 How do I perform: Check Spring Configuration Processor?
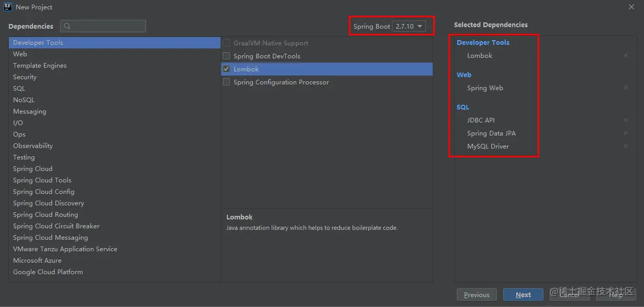pos(226,82)
